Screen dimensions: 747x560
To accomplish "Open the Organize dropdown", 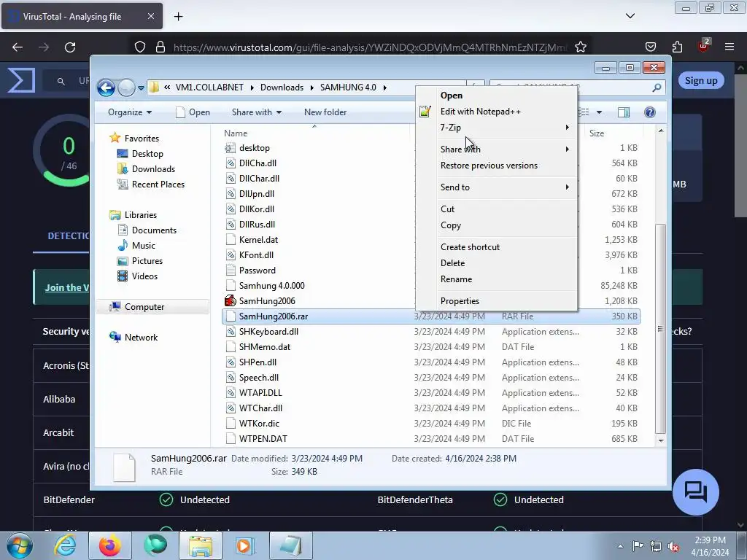I will pos(130,112).
